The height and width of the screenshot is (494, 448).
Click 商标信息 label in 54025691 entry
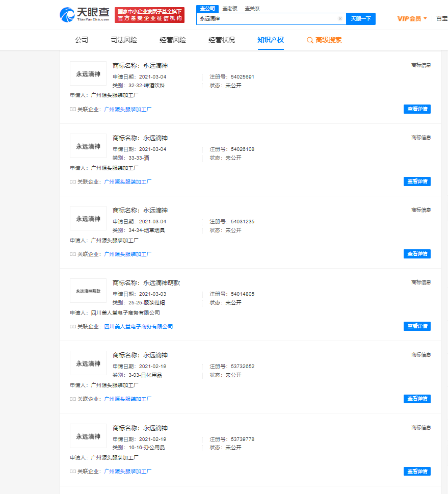tap(421, 65)
